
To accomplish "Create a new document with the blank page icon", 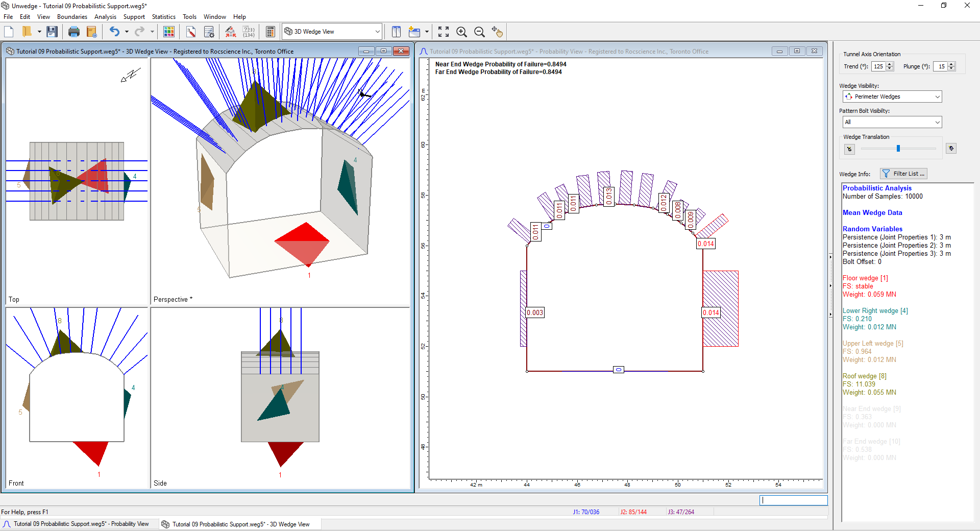I will [x=9, y=32].
